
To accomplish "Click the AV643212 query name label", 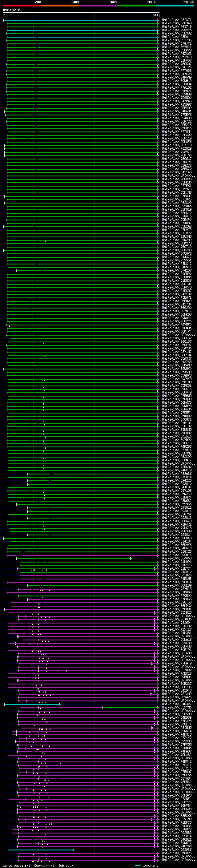I will click(x=11, y=10).
